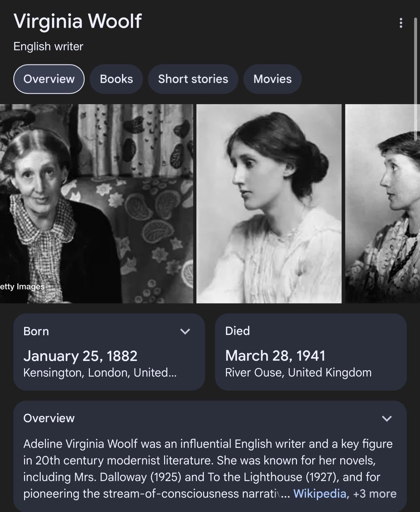The height and width of the screenshot is (512, 420).
Task: Click the Virginia Woolf title heading
Action: 77,21
